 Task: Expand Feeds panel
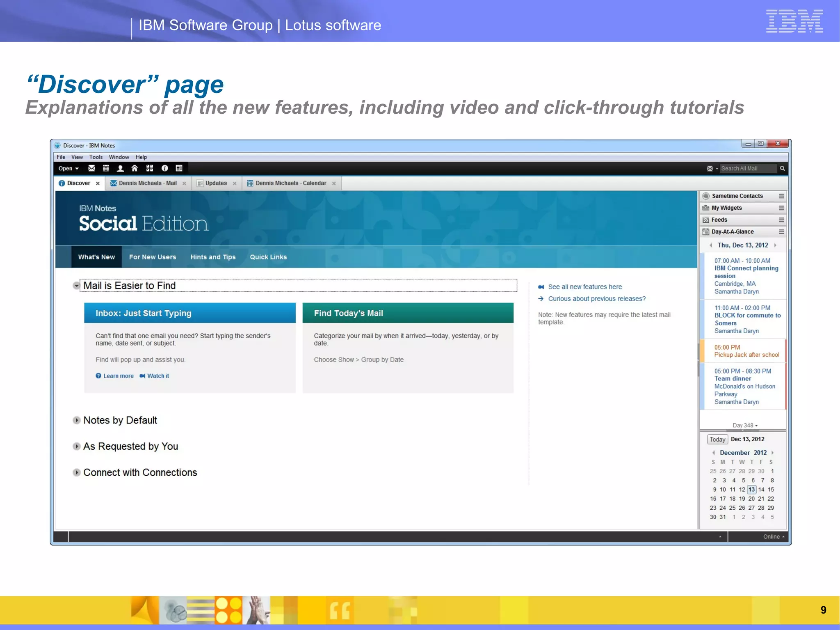click(719, 220)
